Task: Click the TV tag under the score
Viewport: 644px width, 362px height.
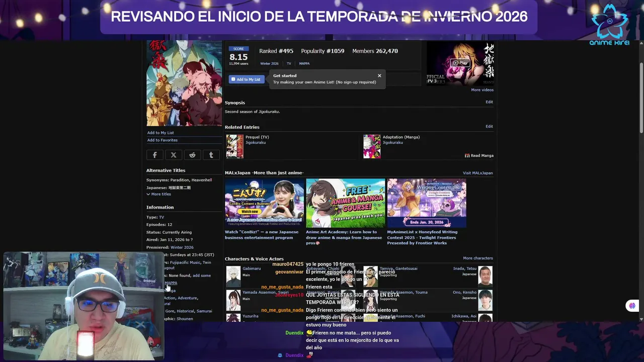Action: pos(289,64)
